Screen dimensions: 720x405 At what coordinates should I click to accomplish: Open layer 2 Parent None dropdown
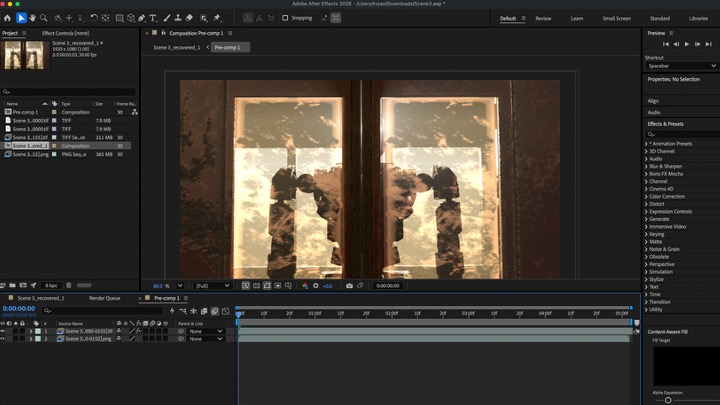pyautogui.click(x=206, y=339)
